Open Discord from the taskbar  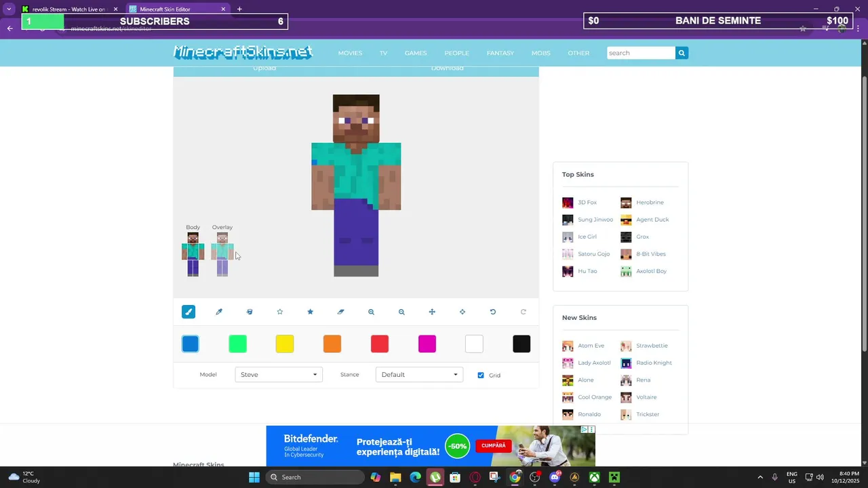click(x=555, y=477)
